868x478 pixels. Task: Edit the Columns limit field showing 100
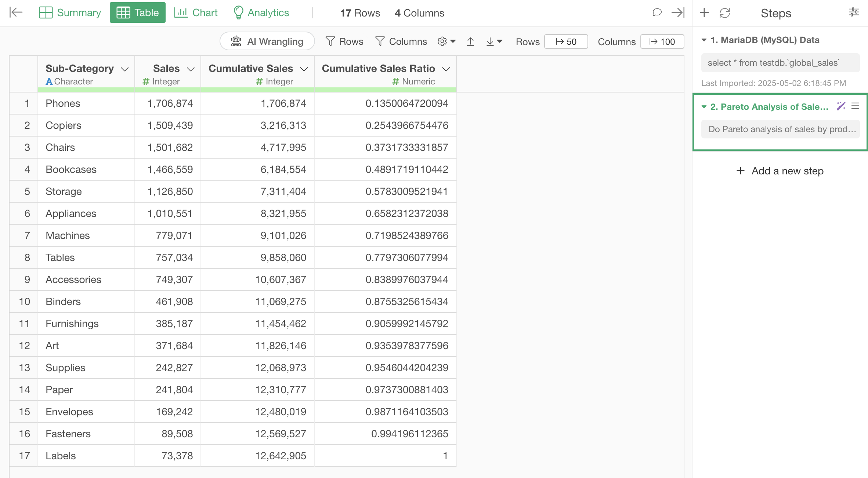click(662, 41)
